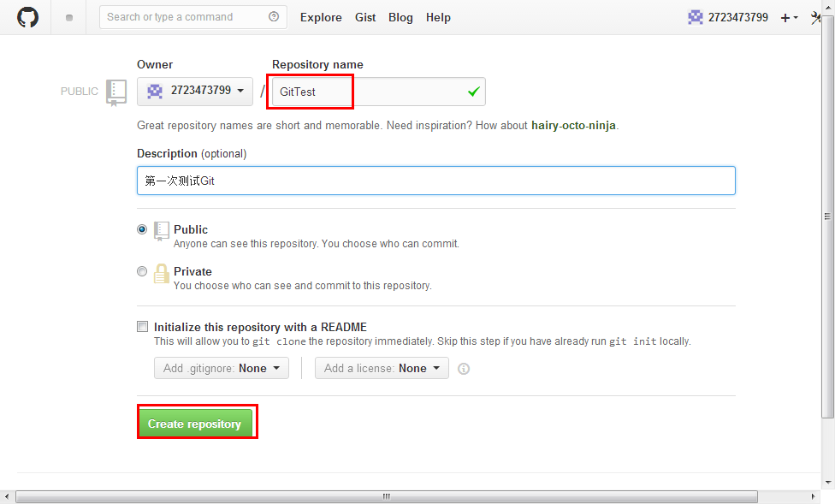
Task: Click the license info icon
Action: [x=464, y=369]
